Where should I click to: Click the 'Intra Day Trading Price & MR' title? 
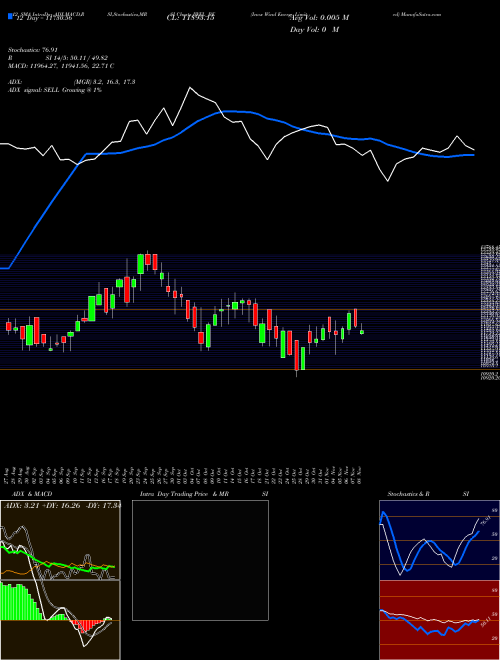(185, 494)
